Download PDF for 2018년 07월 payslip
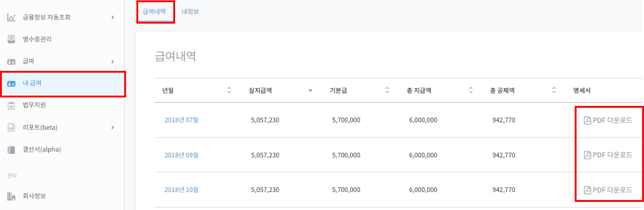This screenshot has height=210, width=644. click(608, 120)
